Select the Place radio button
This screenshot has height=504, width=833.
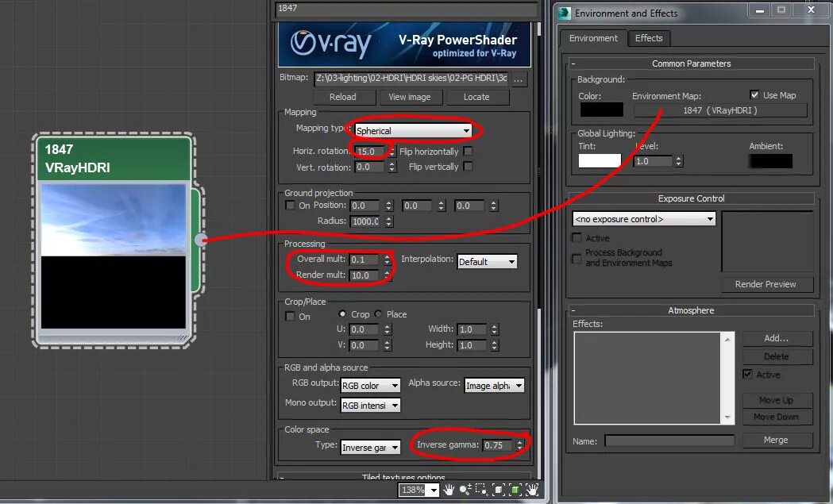378,314
